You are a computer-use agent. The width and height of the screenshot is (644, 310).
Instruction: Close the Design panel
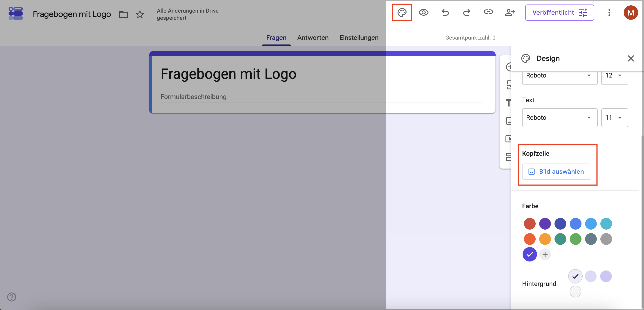(631, 58)
